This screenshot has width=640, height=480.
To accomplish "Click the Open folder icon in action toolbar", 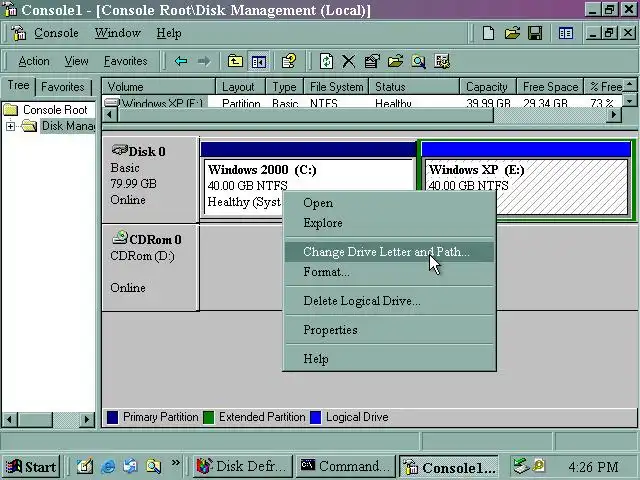I will pos(395,61).
